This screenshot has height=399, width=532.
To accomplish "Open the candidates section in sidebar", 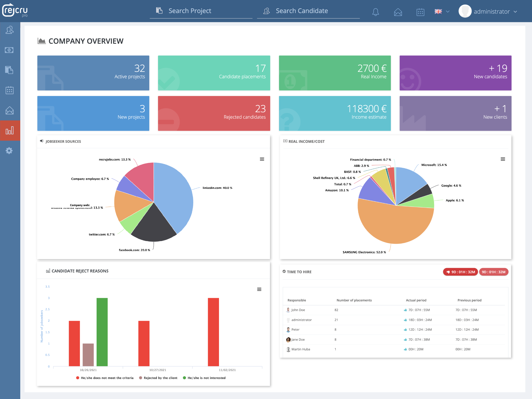I will (x=10, y=30).
